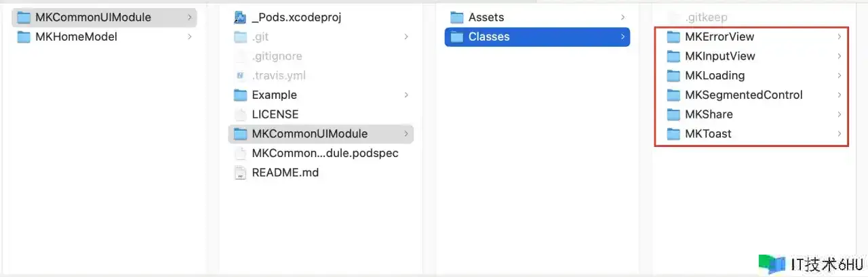
Task: Click the _Pods.xcodeproj file icon
Action: [x=240, y=18]
